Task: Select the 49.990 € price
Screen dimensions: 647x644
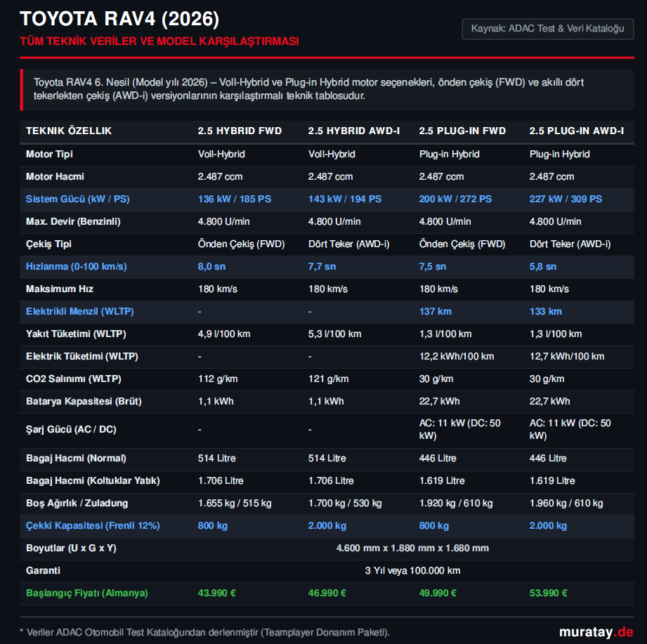Action: click(438, 593)
